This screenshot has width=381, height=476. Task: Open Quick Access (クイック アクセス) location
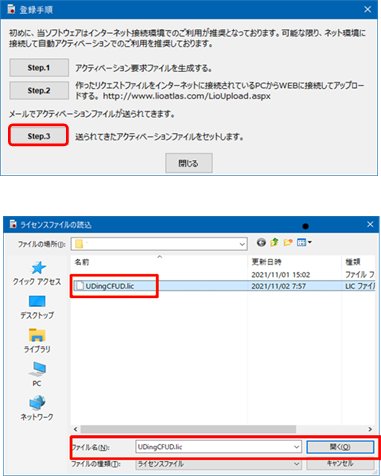[37, 274]
